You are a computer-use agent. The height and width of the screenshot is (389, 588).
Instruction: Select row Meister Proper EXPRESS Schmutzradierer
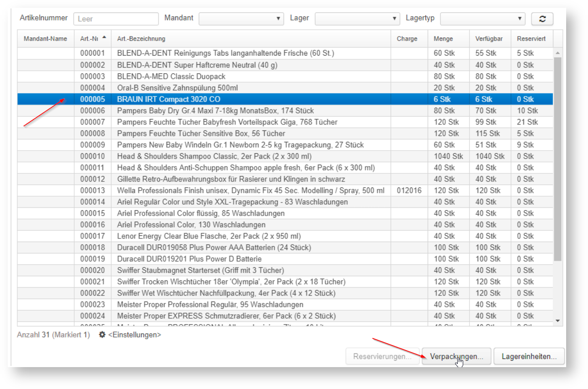coord(285,316)
